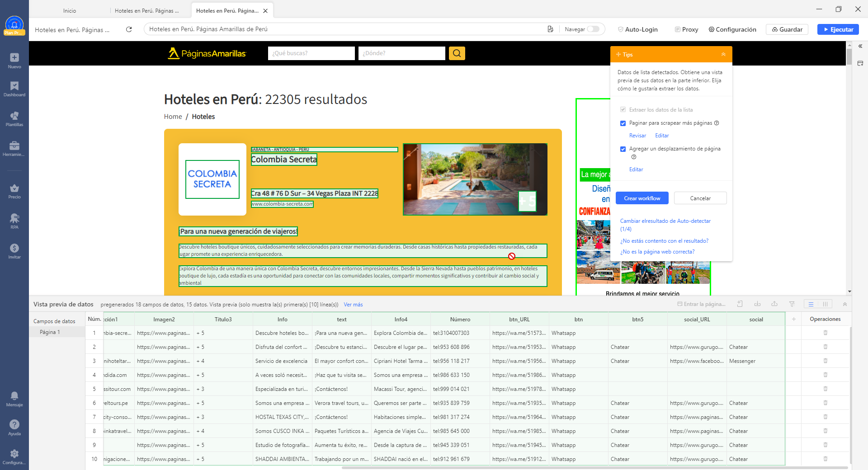This screenshot has width=868, height=470.
Task: Toggle Extraer los datos de la lista checkbox
Action: tap(623, 110)
